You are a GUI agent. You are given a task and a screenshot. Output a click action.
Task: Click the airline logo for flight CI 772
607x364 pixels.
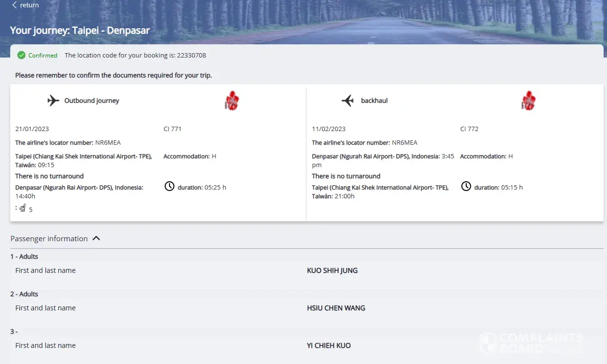pyautogui.click(x=529, y=101)
